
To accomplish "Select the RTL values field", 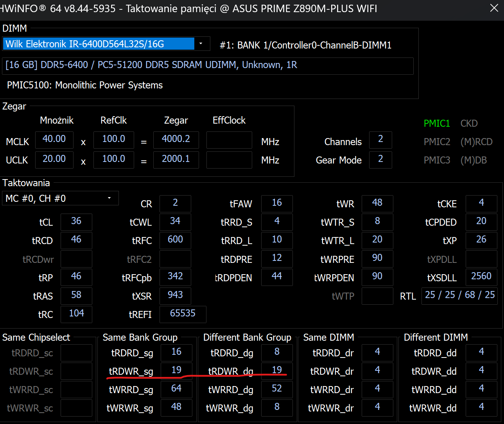I will tap(459, 295).
